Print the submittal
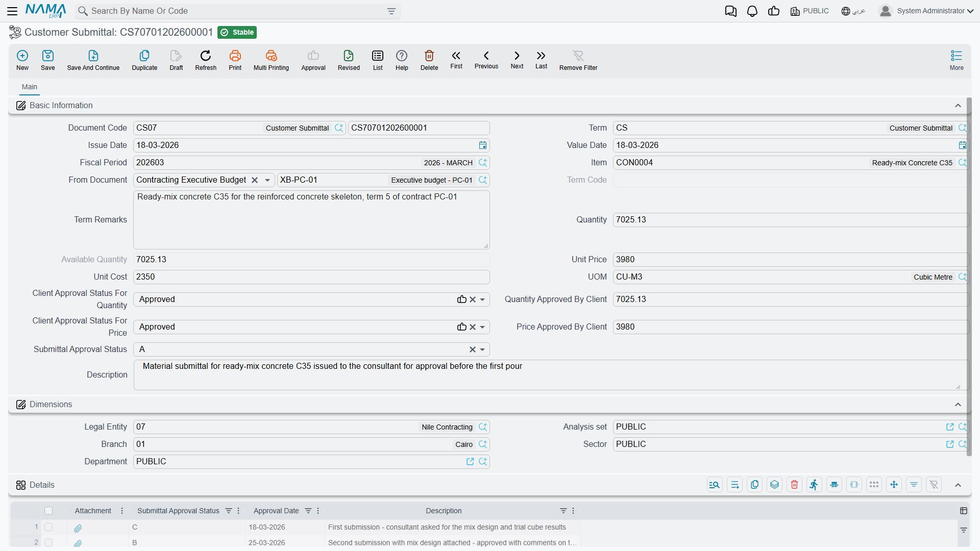The image size is (980, 551). [x=235, y=60]
